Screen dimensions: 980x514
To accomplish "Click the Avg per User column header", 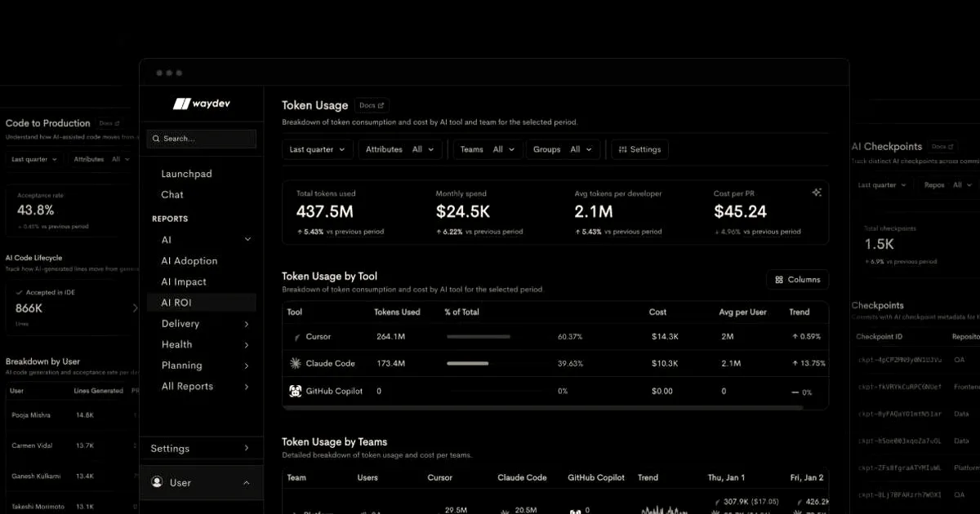I will pos(743,312).
